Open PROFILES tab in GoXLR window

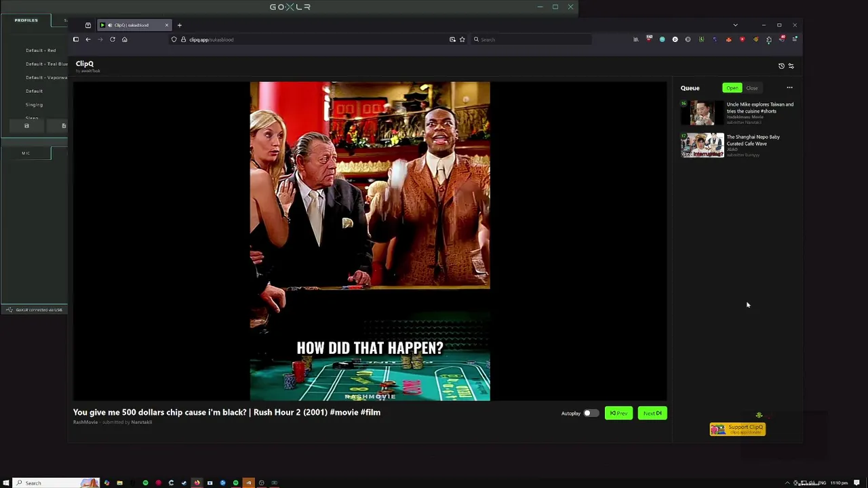coord(26,20)
